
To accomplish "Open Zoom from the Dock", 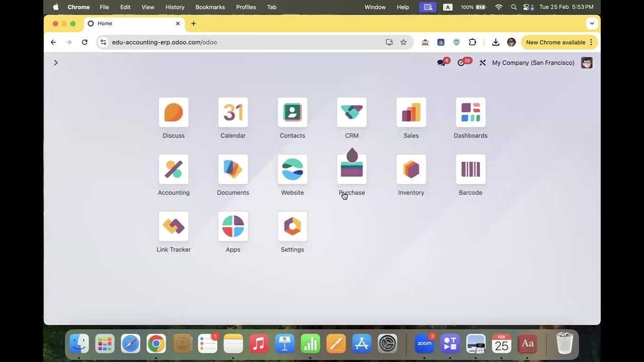I will point(425,344).
